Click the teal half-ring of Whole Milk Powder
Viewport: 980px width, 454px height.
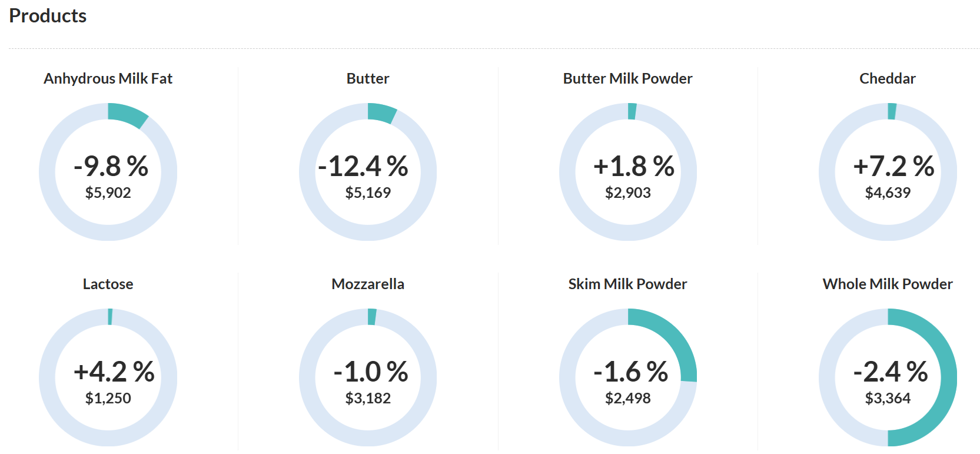(948, 377)
